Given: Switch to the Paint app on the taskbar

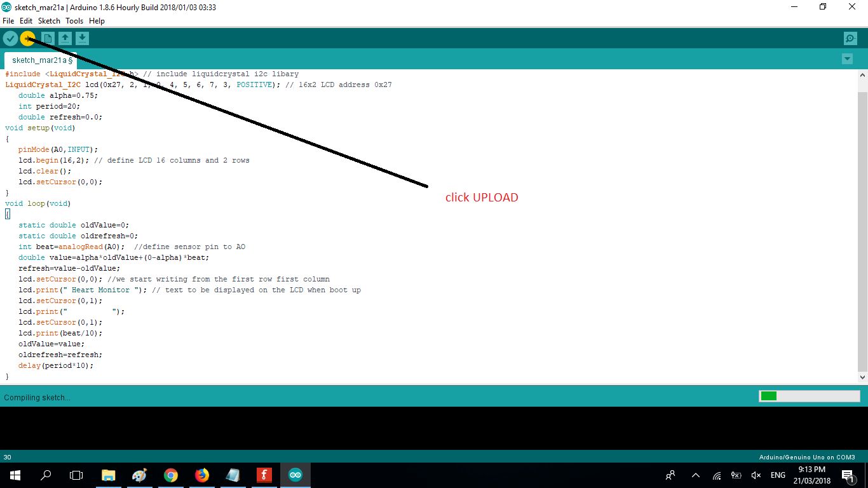Looking at the screenshot, I should coord(139,475).
